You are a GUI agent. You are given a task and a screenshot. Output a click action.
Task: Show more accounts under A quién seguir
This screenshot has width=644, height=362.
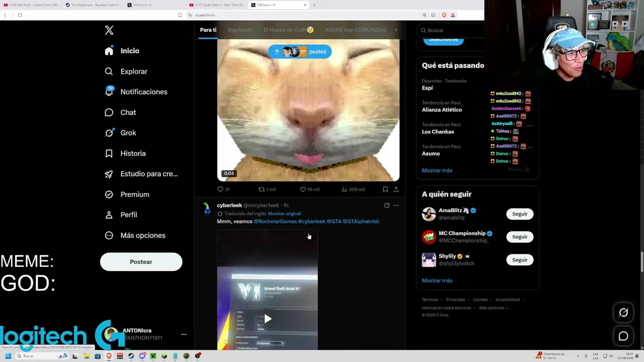[437, 281]
